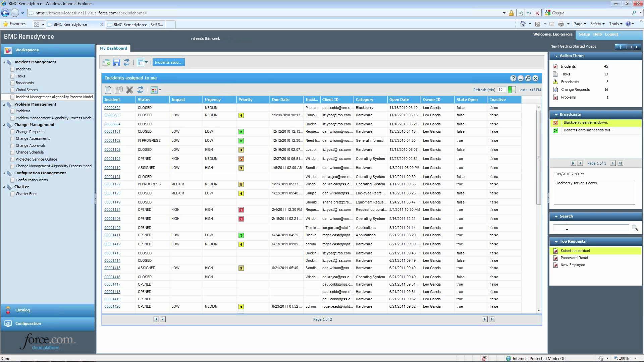Open Change Schedule tree item
Viewport: 644px width, 362px height.
coord(30,152)
